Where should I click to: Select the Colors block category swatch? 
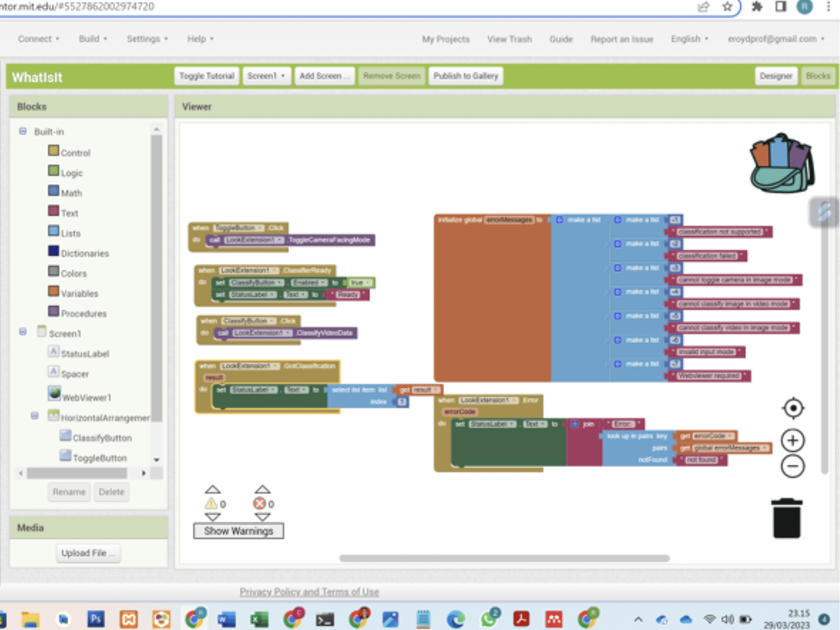tap(54, 271)
